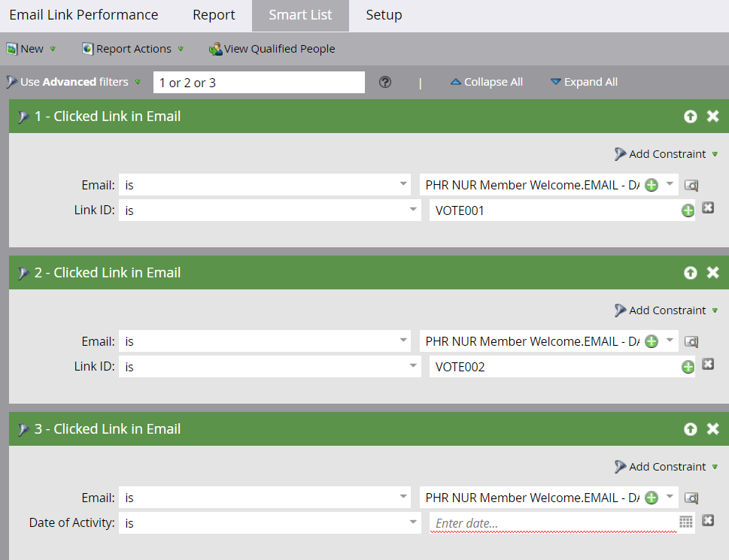Move filter 1 up with arrow icon
729x560 pixels.
(x=690, y=117)
